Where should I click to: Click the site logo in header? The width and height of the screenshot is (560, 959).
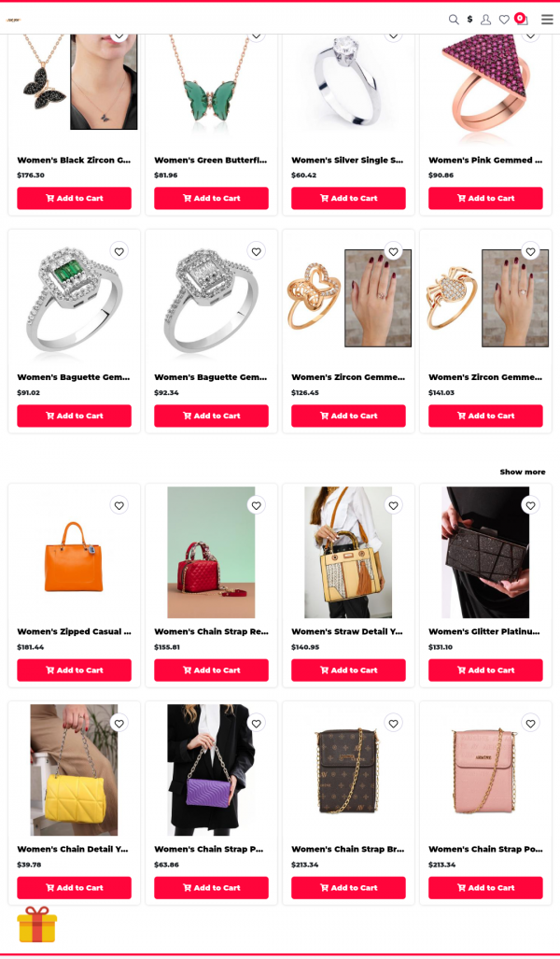pos(14,21)
